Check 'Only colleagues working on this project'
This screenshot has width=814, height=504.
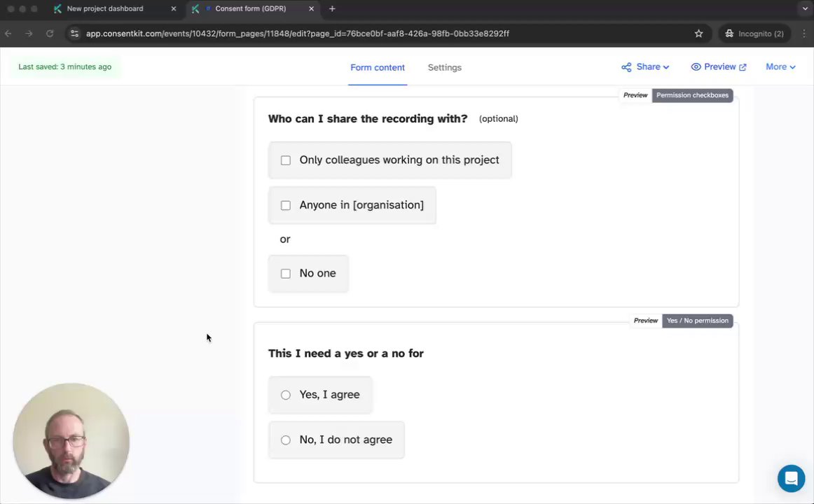[286, 160]
